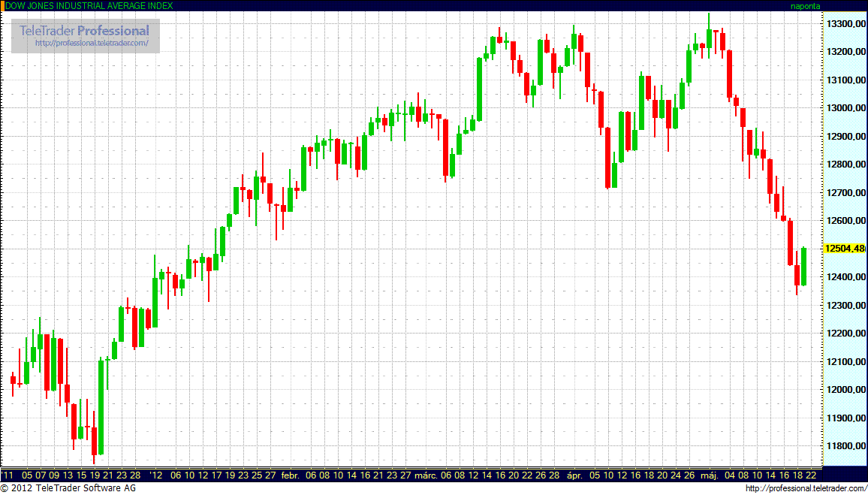
Task: Click the 'ápr.' month label on time axis
Action: tap(576, 475)
